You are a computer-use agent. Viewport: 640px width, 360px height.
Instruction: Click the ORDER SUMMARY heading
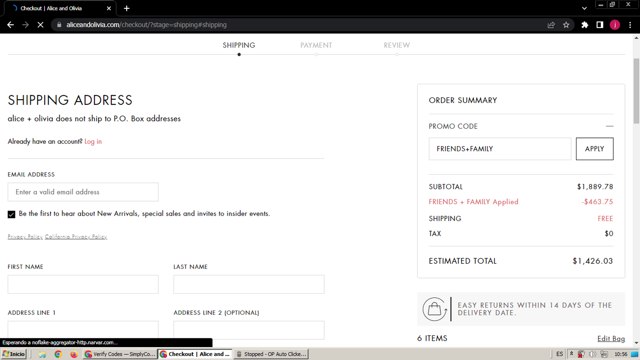tap(463, 100)
